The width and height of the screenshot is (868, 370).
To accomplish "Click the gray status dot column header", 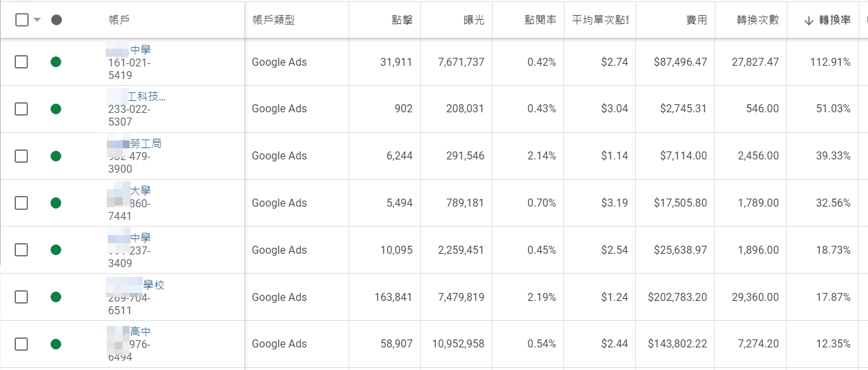I will coord(57,20).
